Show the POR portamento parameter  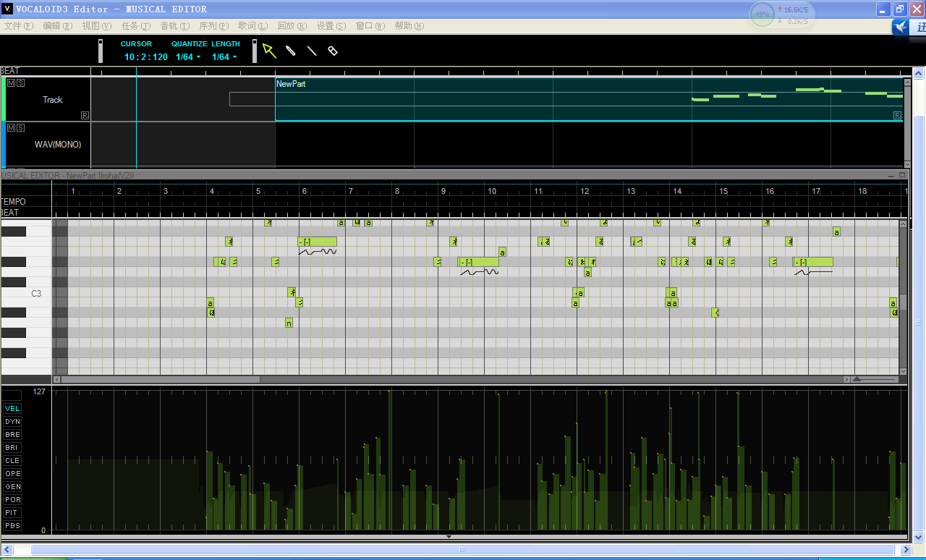pos(12,500)
